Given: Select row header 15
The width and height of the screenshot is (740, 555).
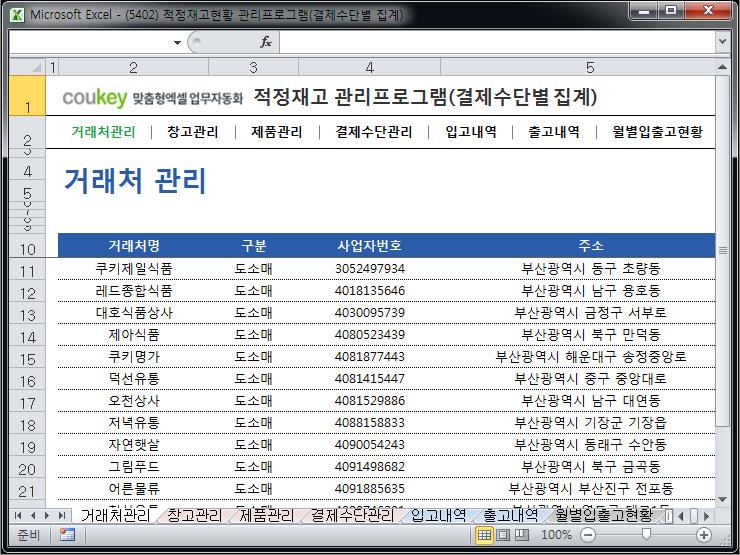Looking at the screenshot, I should tap(27, 359).
